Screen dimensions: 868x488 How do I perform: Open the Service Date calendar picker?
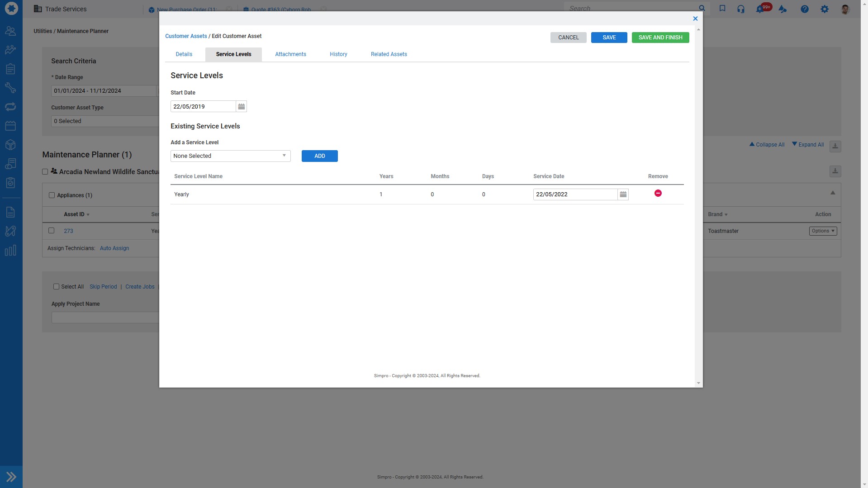pyautogui.click(x=623, y=194)
